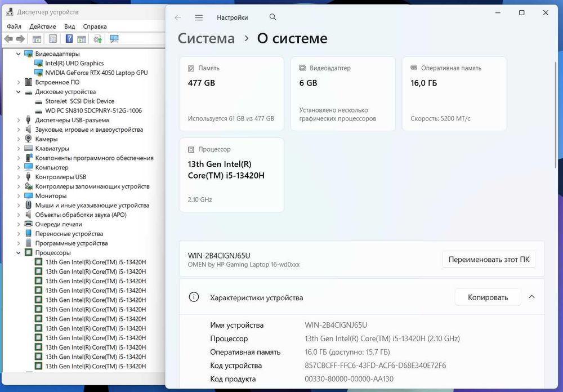This screenshot has height=392, width=563.
Task: Expand Диспетчеры USB-разъема node
Action: click(19, 120)
